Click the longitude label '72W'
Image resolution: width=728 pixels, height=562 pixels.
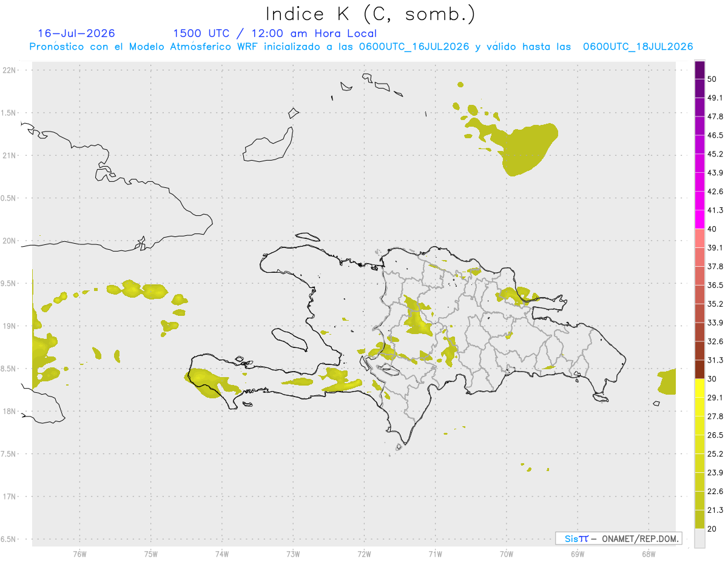[x=364, y=554]
